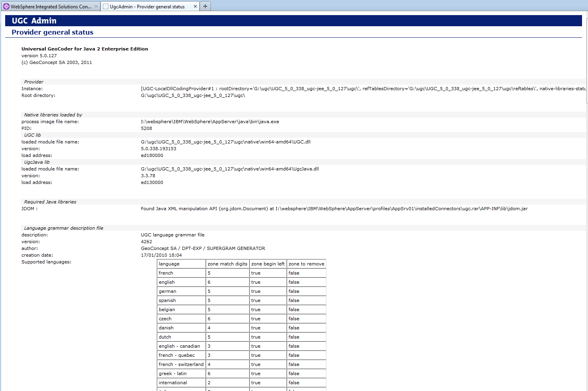Switch to WebSphere Integrated Solutions Console tab
Viewport: 588px width, 391px height.
click(51, 6)
